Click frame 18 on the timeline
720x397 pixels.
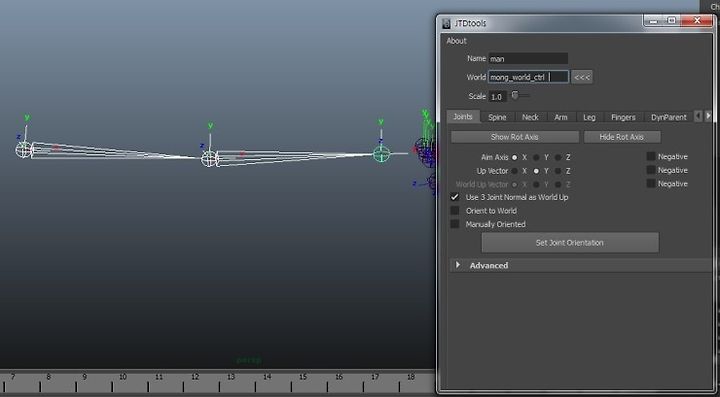coord(411,377)
